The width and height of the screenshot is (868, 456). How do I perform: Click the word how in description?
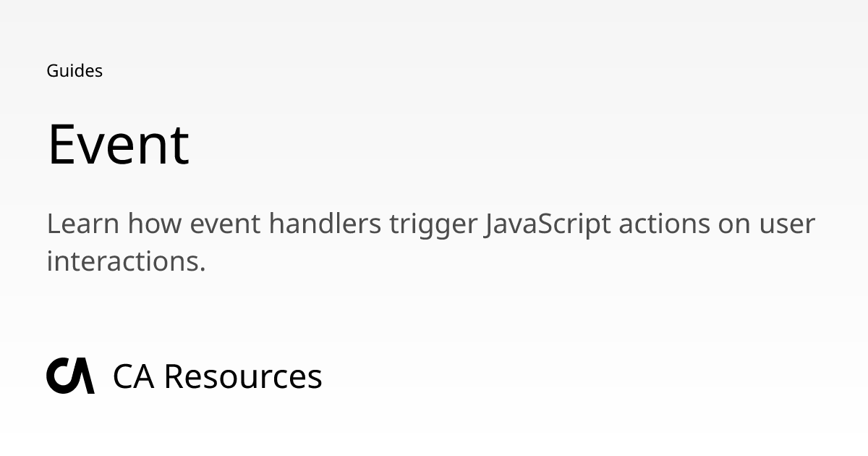tap(154, 224)
